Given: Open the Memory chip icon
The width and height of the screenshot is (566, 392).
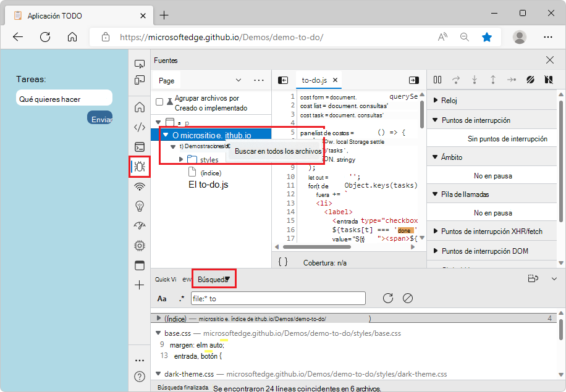Looking at the screenshot, I should click(x=139, y=246).
